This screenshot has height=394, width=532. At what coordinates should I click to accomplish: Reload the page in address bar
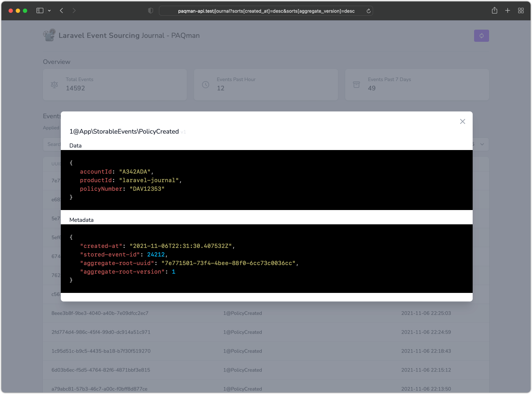pyautogui.click(x=369, y=11)
